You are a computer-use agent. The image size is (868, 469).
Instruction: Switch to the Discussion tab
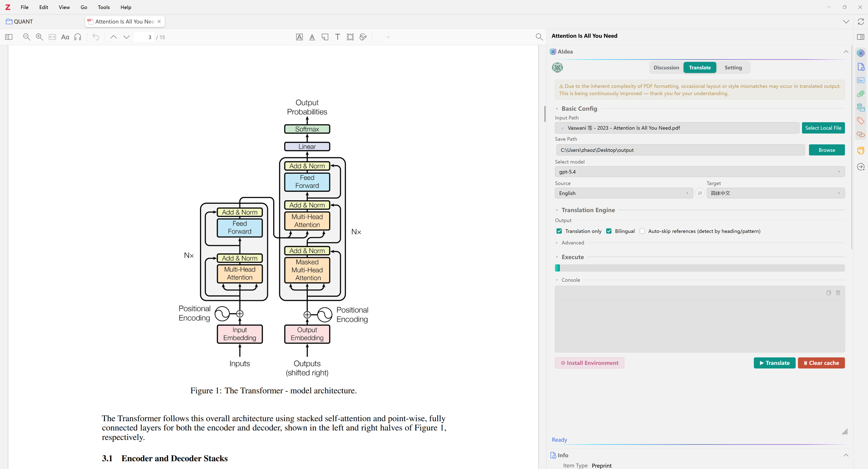[666, 67]
